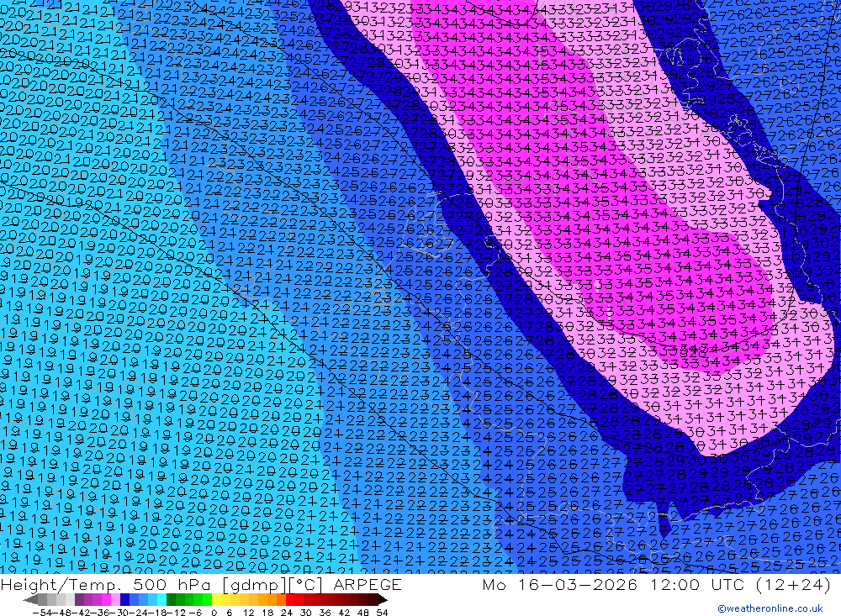
Task: Select the '[gdmp][°C]' units text
Action: point(273,584)
